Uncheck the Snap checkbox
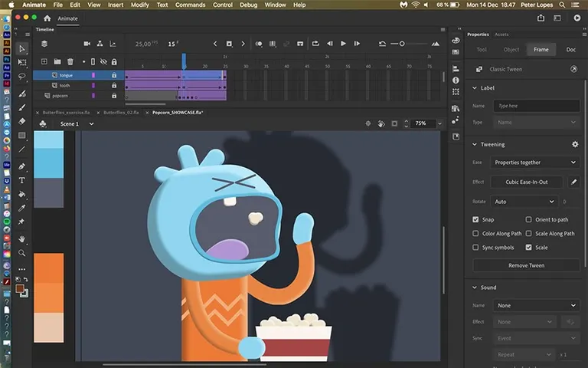The height and width of the screenshot is (368, 588). 476,219
